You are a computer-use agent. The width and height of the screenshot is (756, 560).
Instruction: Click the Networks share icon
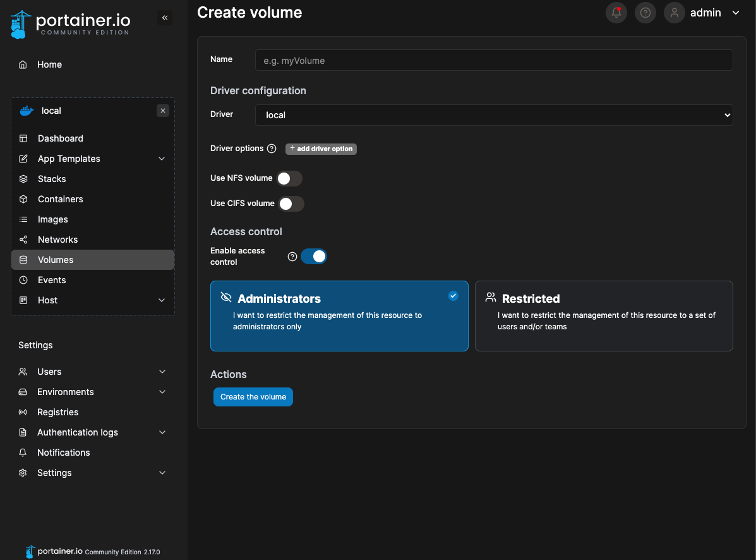[x=23, y=240]
